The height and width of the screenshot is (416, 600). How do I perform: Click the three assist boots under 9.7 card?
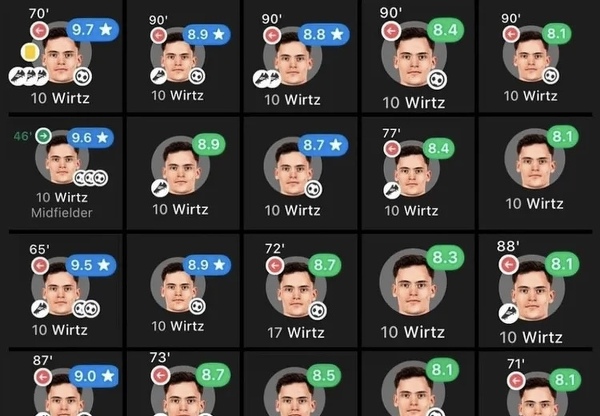tap(29, 76)
